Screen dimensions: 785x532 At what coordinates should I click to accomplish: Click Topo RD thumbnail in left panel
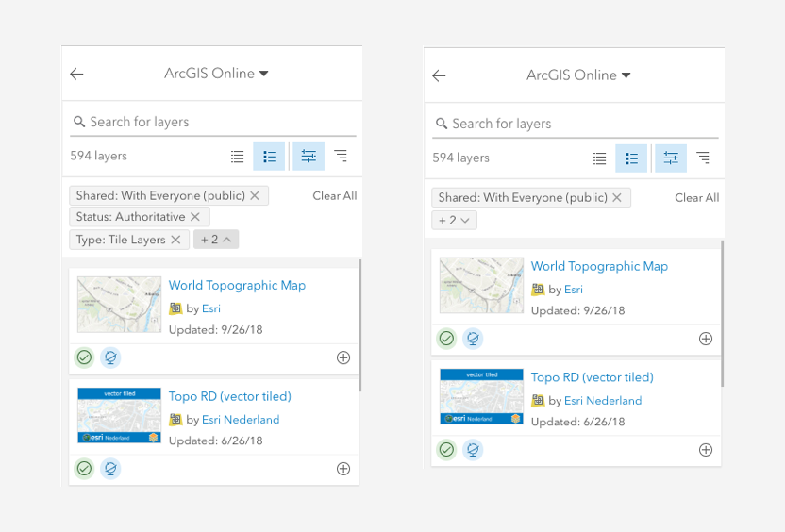click(x=119, y=415)
